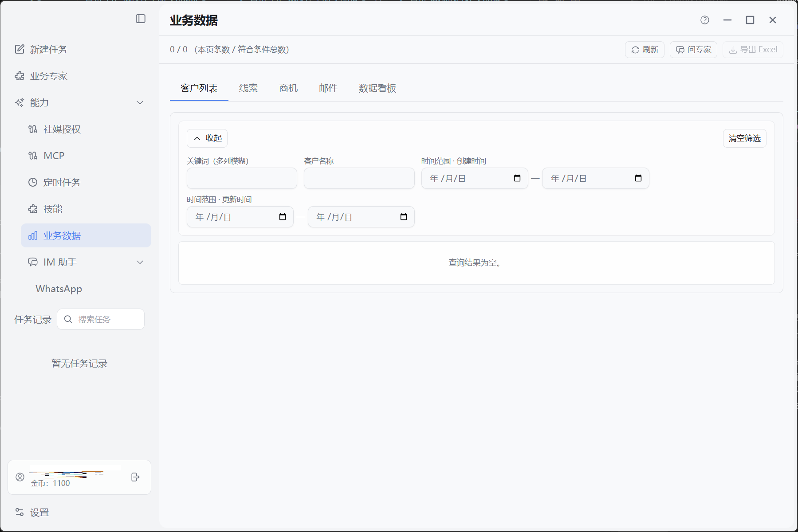This screenshot has width=798, height=532.
Task: Click the 技能 puzzle icon
Action: tap(33, 209)
